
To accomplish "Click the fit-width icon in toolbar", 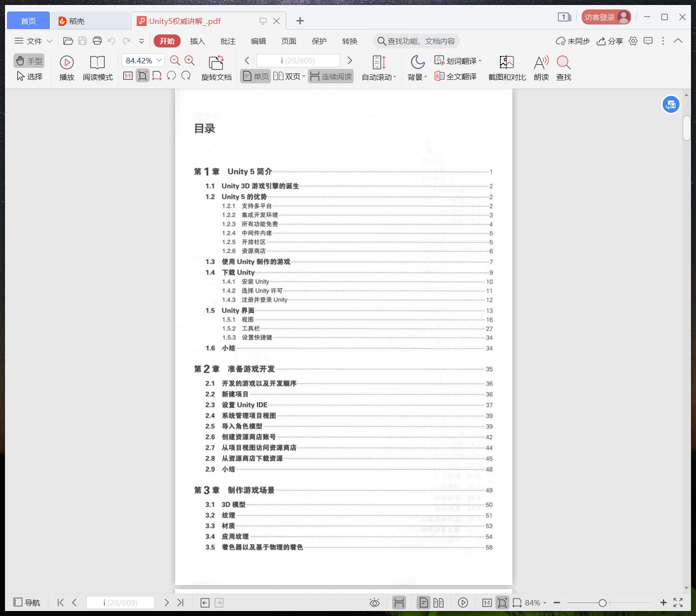I will coord(157,76).
